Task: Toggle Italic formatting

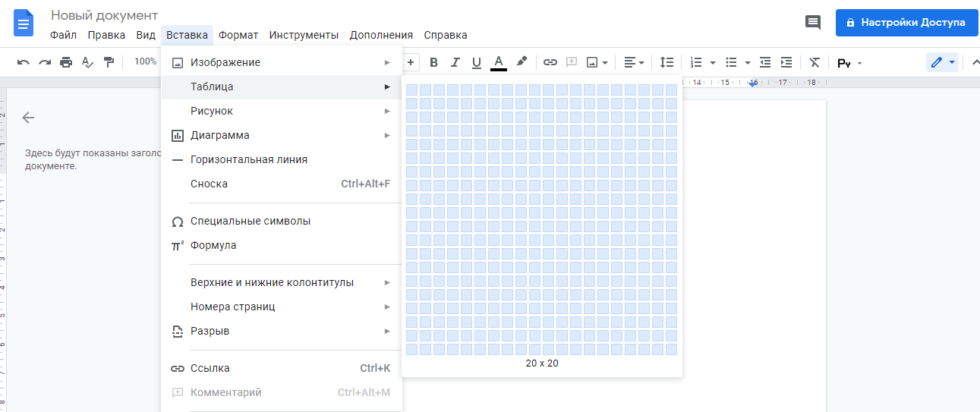Action: coord(455,62)
